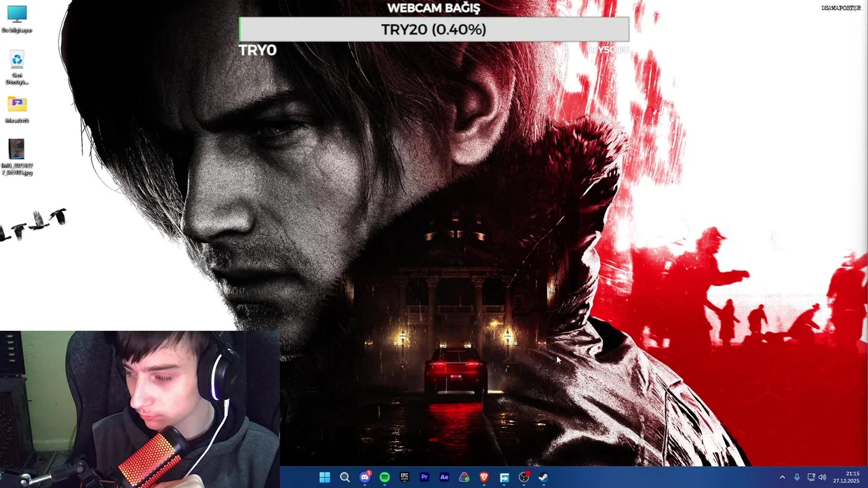Launch Epic Games from the taskbar
Screen dimensions: 868x488
[x=405, y=477]
